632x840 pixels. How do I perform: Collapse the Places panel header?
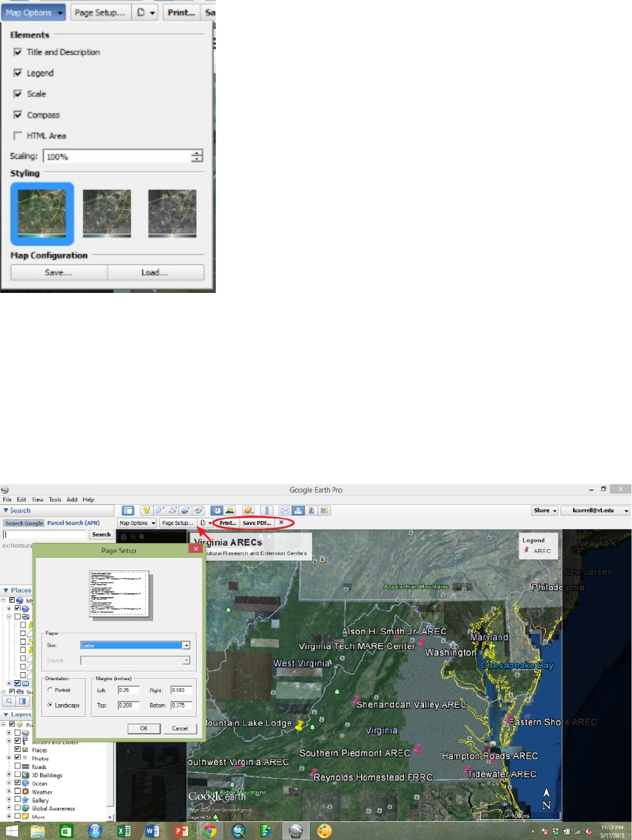point(17,591)
